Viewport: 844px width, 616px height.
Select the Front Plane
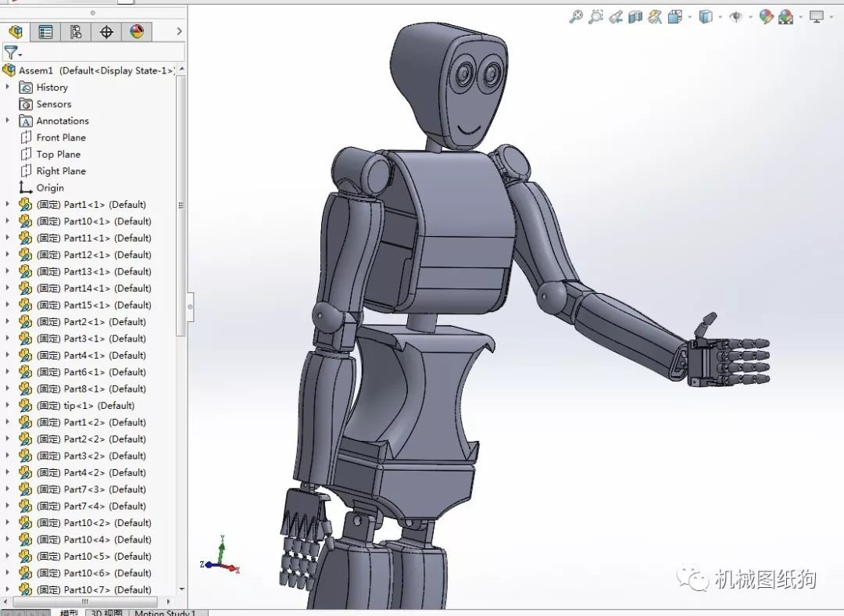(x=53, y=138)
